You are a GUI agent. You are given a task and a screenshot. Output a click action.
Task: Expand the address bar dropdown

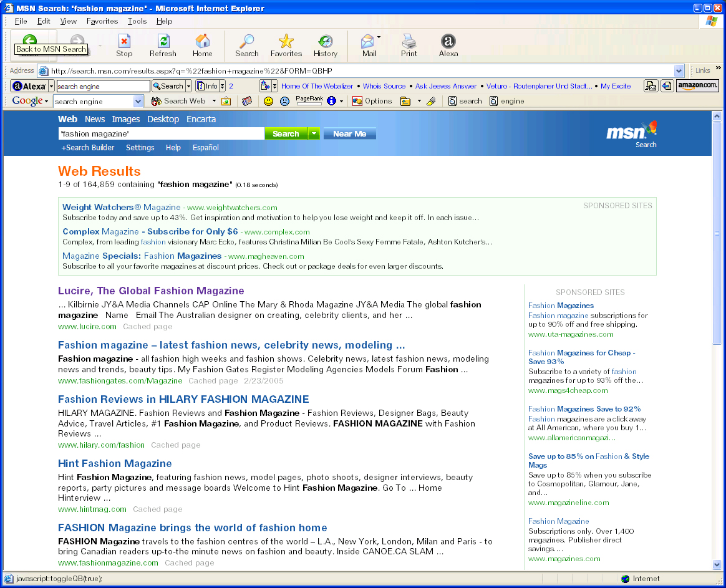click(x=679, y=71)
